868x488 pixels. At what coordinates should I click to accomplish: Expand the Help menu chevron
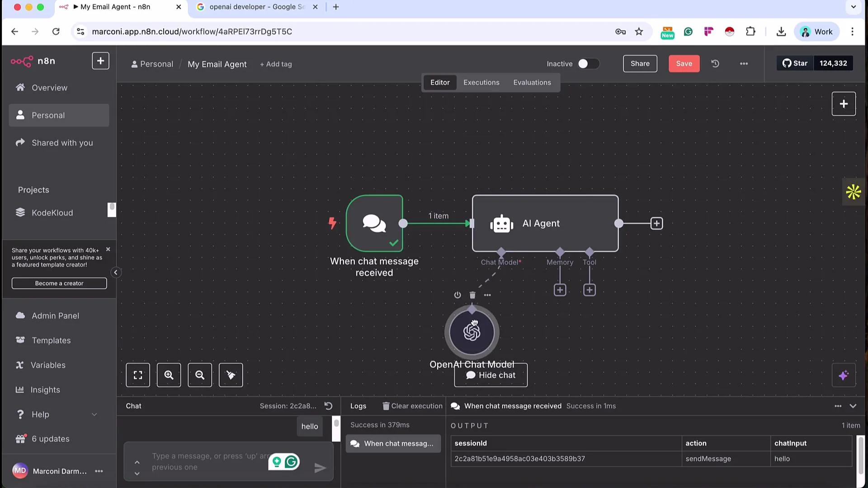pyautogui.click(x=94, y=414)
